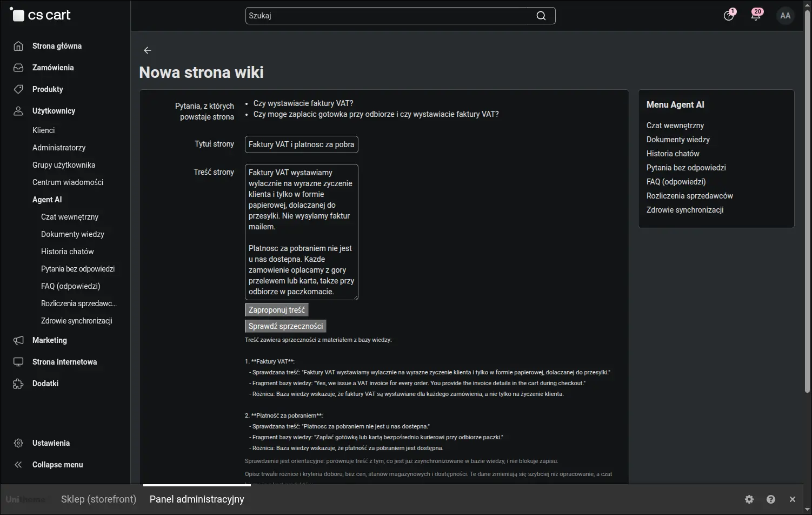The image size is (812, 515).
Task: Collapse the Użytkownicy section
Action: (x=54, y=111)
